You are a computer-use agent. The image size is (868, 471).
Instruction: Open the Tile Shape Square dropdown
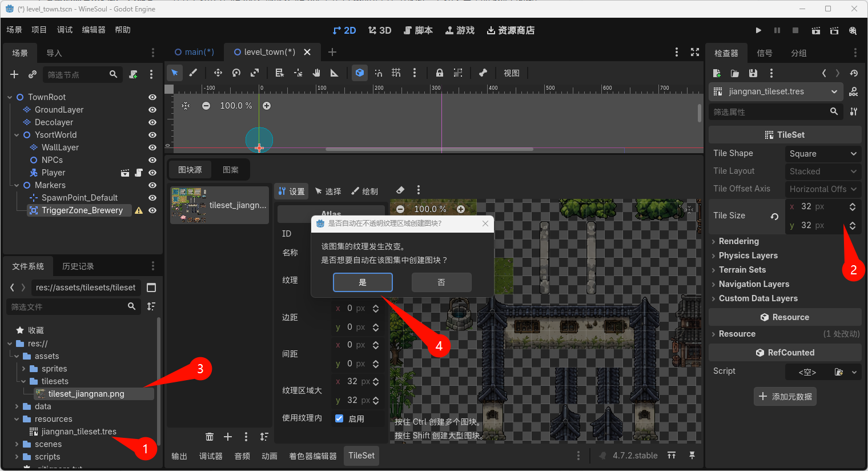823,154
